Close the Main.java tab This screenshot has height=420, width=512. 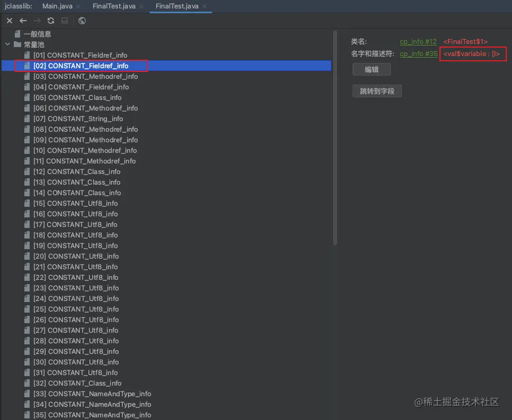click(x=78, y=6)
